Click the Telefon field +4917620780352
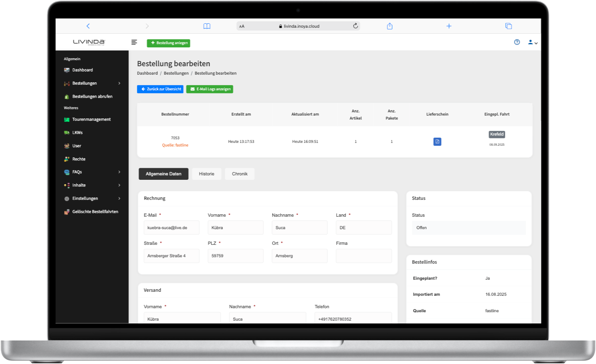The height and width of the screenshot is (364, 596). click(x=353, y=318)
